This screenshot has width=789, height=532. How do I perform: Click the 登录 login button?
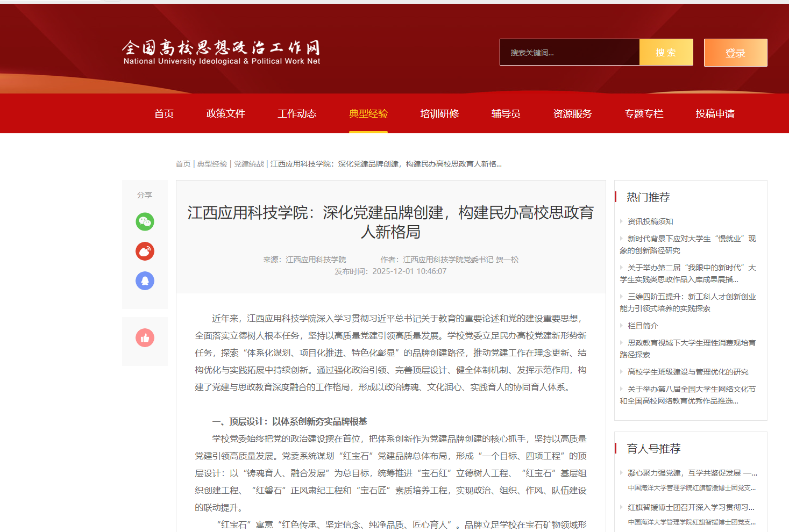click(735, 53)
